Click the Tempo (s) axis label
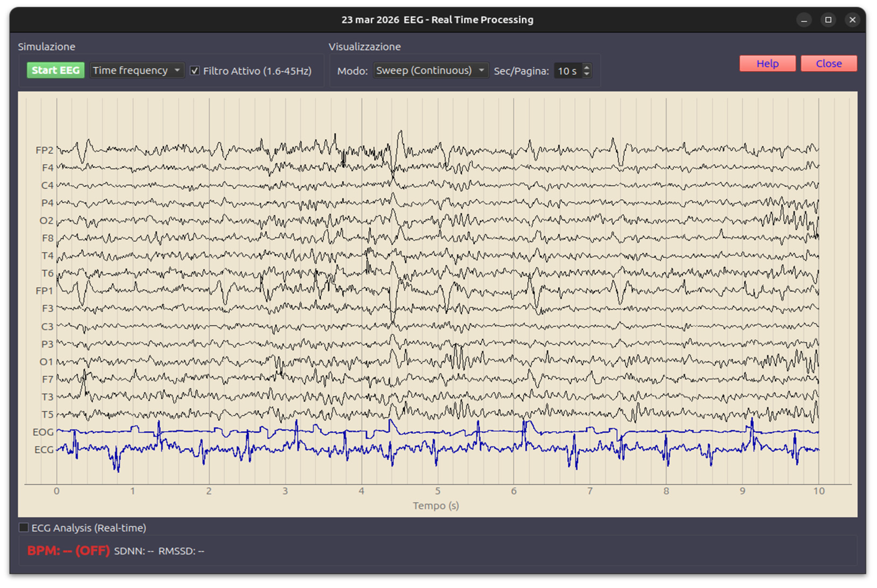877x588 pixels. (x=436, y=506)
